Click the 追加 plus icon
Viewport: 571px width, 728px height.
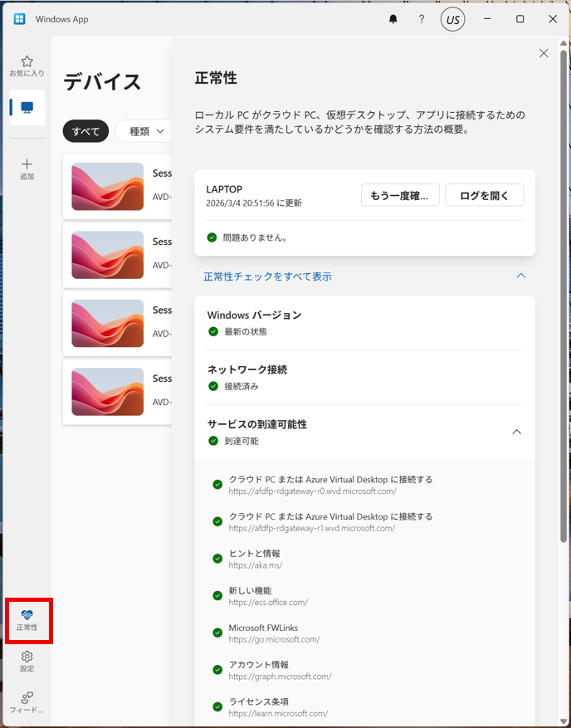click(27, 165)
